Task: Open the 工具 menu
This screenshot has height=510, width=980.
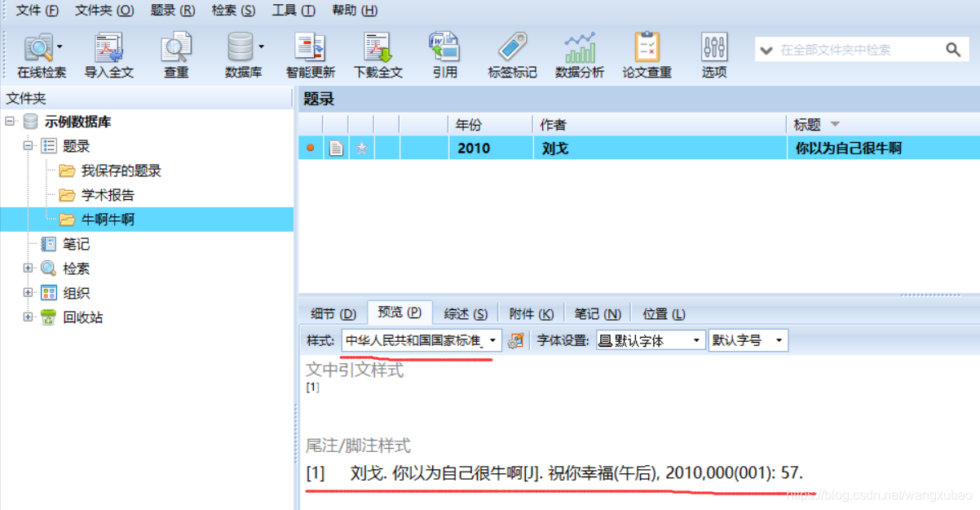Action: click(294, 11)
